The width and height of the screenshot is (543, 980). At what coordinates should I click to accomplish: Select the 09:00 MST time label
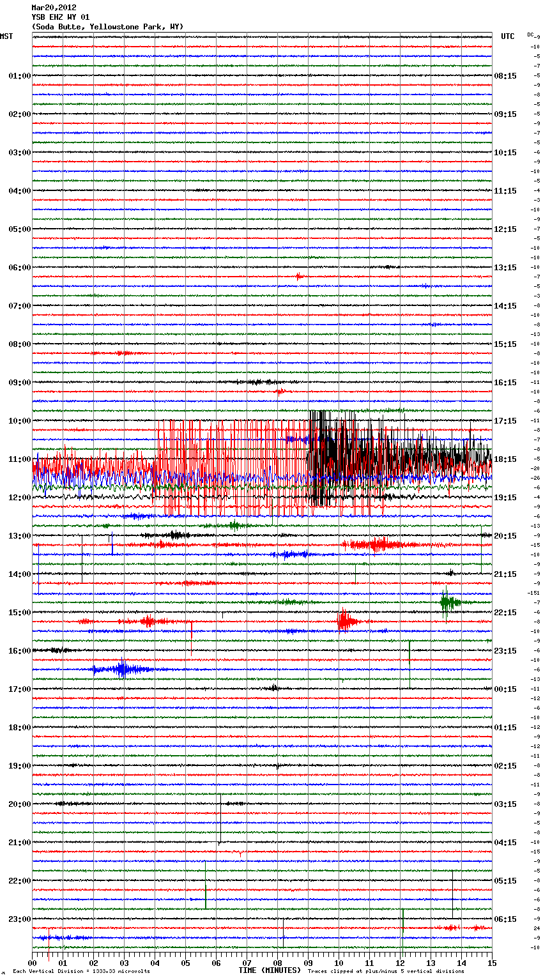20,383
